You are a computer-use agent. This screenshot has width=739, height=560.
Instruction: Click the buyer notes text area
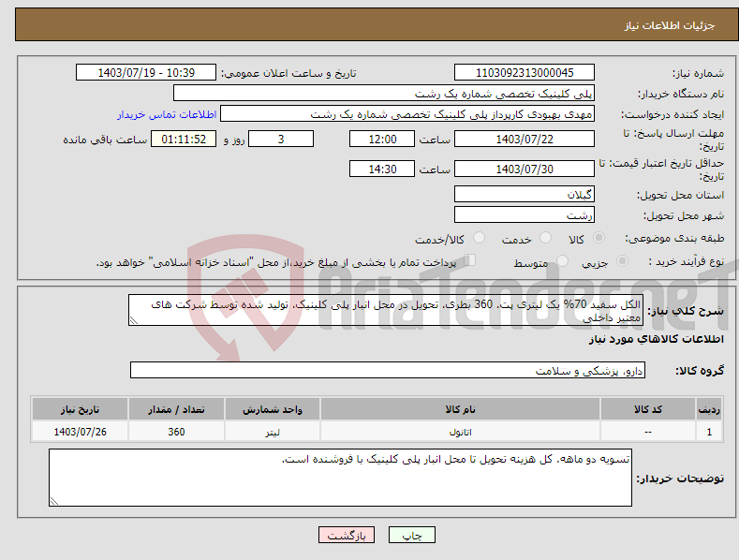340,478
